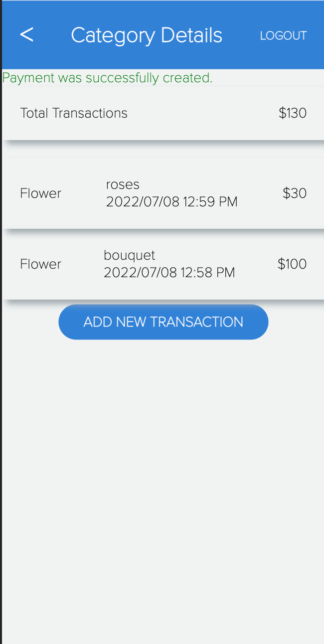Tap the Category Details title

point(147,35)
